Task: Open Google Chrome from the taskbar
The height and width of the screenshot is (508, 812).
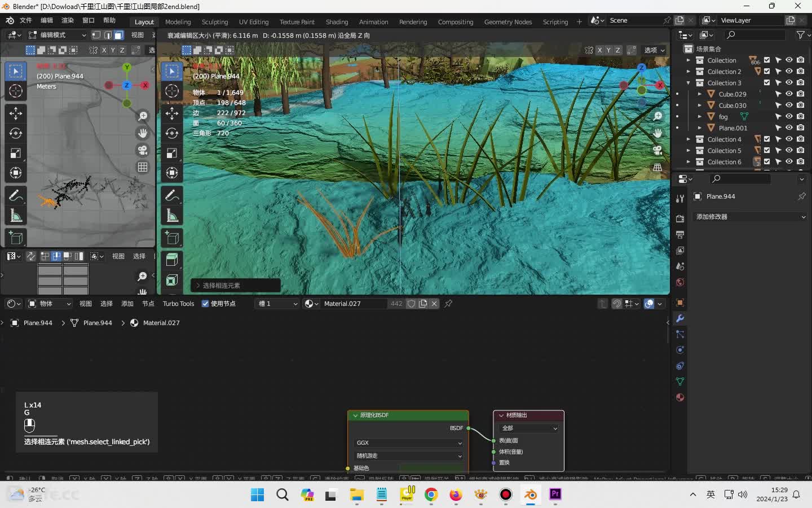Action: pyautogui.click(x=431, y=495)
